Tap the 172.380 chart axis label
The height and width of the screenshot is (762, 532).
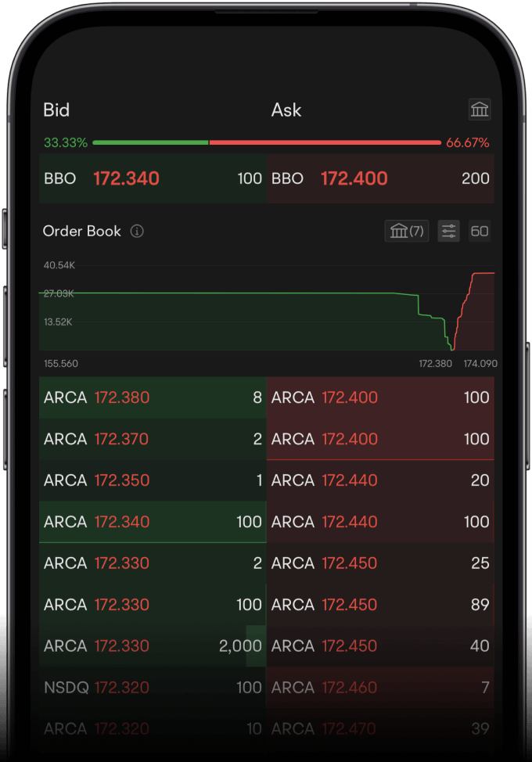435,364
